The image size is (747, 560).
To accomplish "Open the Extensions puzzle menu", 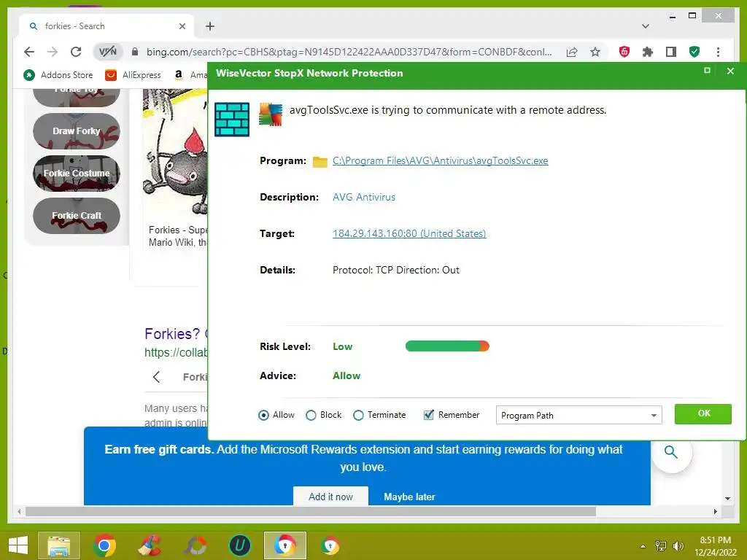I will [x=648, y=52].
